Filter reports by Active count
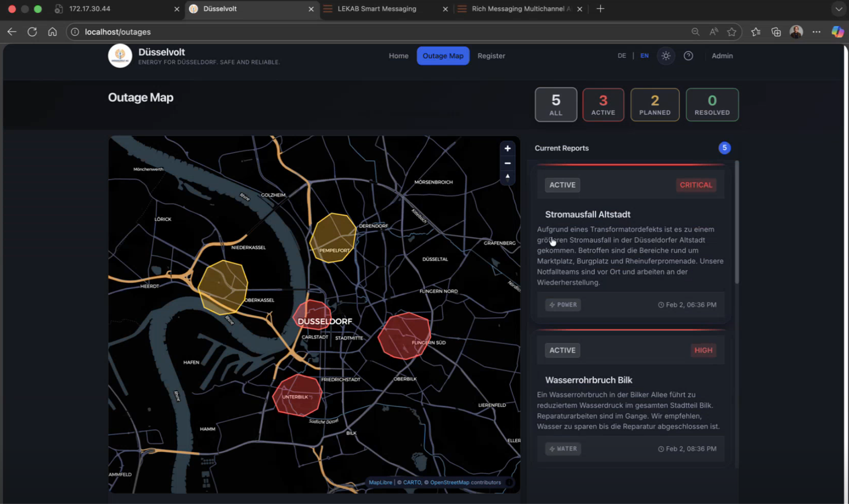849x504 pixels. click(x=603, y=105)
